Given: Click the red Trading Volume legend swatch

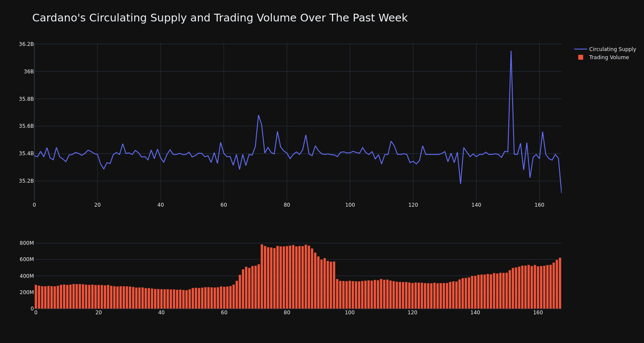Looking at the screenshot, I should [580, 57].
